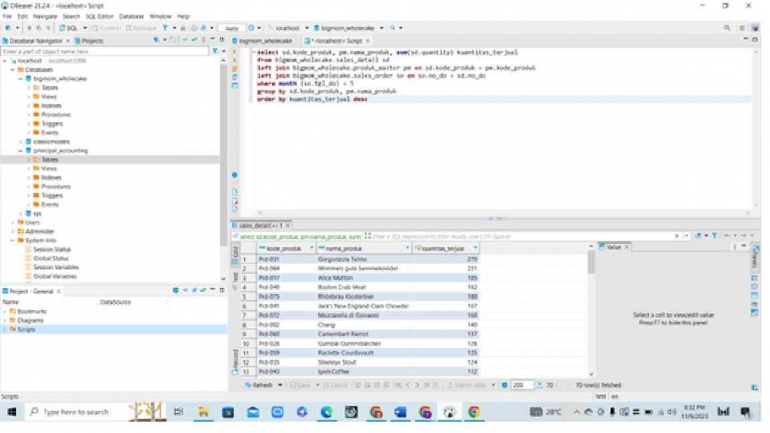The image size is (770, 433).
Task: Open the Windows Start menu
Action: [x=12, y=412]
